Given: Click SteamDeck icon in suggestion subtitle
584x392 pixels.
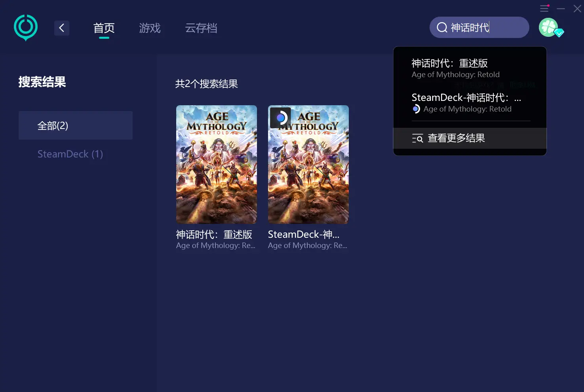Looking at the screenshot, I should pyautogui.click(x=416, y=109).
